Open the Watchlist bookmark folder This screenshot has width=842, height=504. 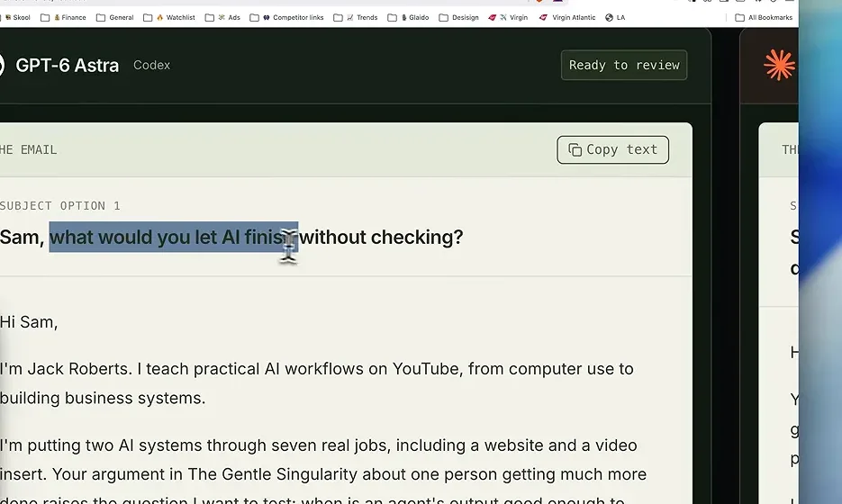(x=169, y=18)
